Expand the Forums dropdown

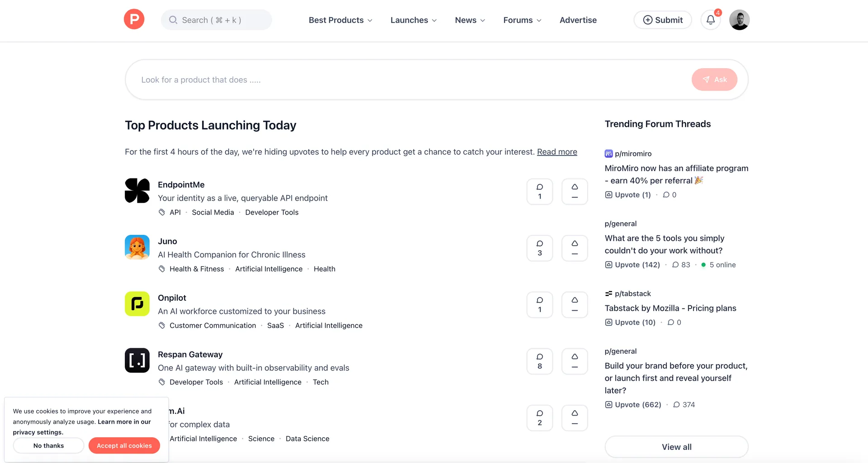click(x=522, y=20)
